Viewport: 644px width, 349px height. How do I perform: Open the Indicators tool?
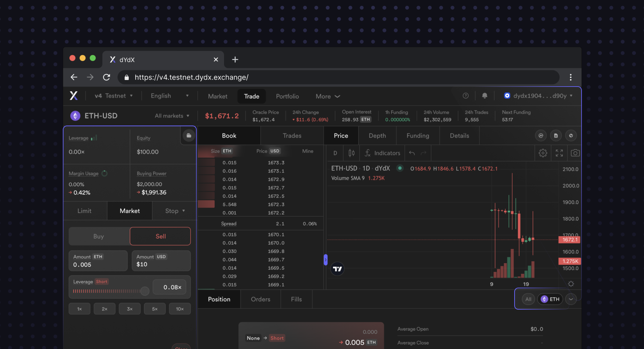382,153
